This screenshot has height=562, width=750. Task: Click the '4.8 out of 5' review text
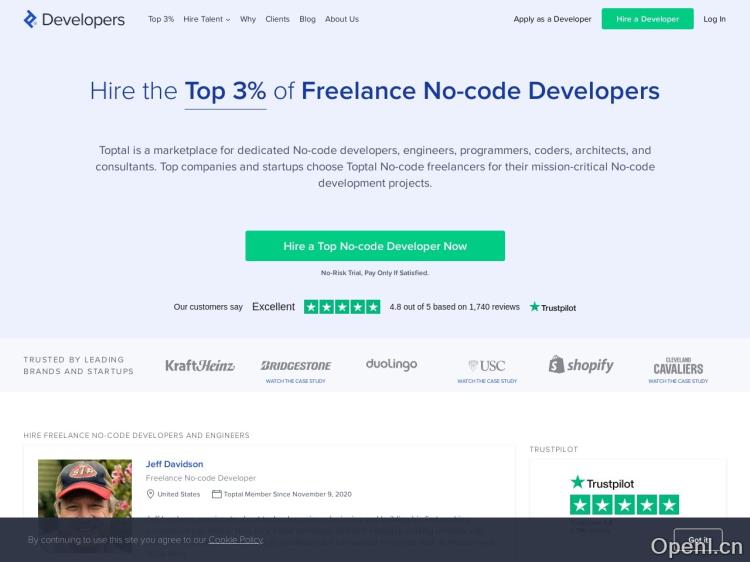(x=454, y=307)
